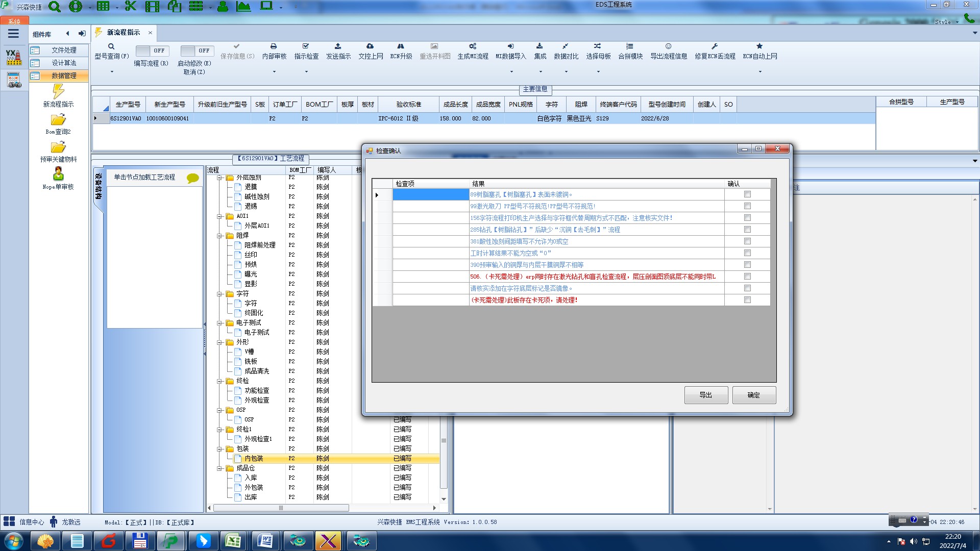This screenshot has height=551, width=980.
Task: Open the 【6S12901VA0】工艺流程 tab
Action: 271,159
